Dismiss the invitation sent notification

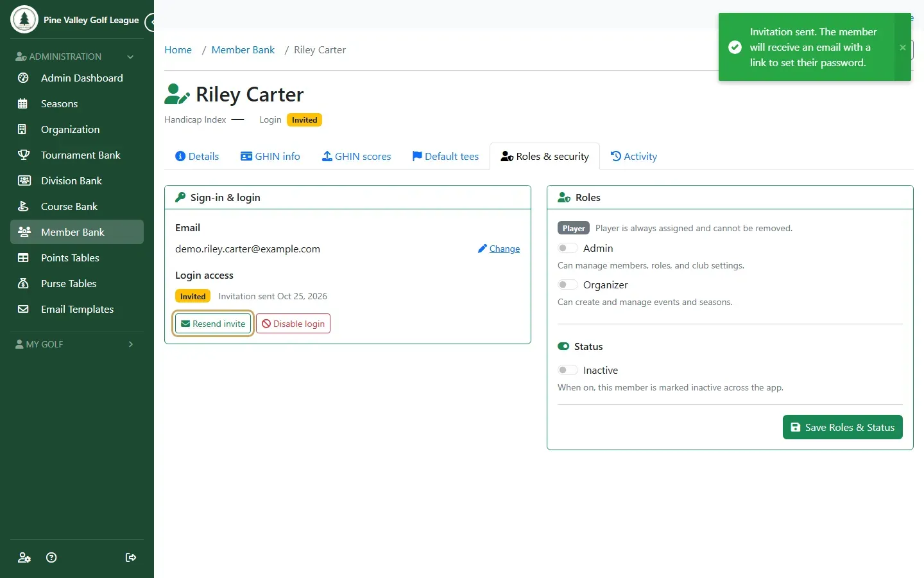coord(903,48)
